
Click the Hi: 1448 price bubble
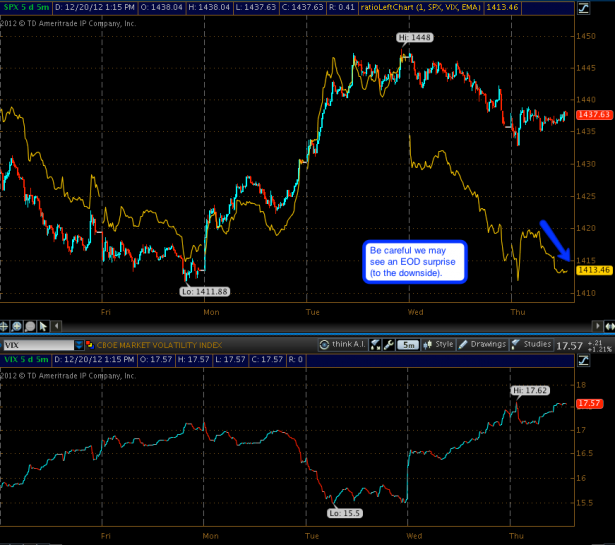(x=415, y=38)
